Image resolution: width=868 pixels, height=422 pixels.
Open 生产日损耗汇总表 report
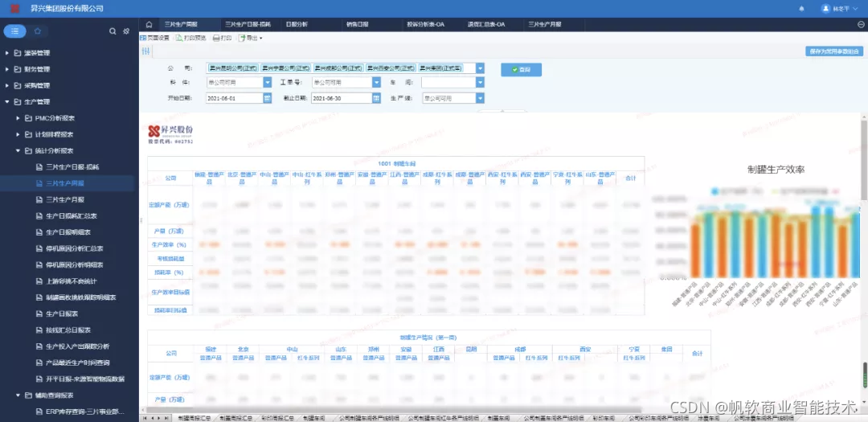coord(72,216)
